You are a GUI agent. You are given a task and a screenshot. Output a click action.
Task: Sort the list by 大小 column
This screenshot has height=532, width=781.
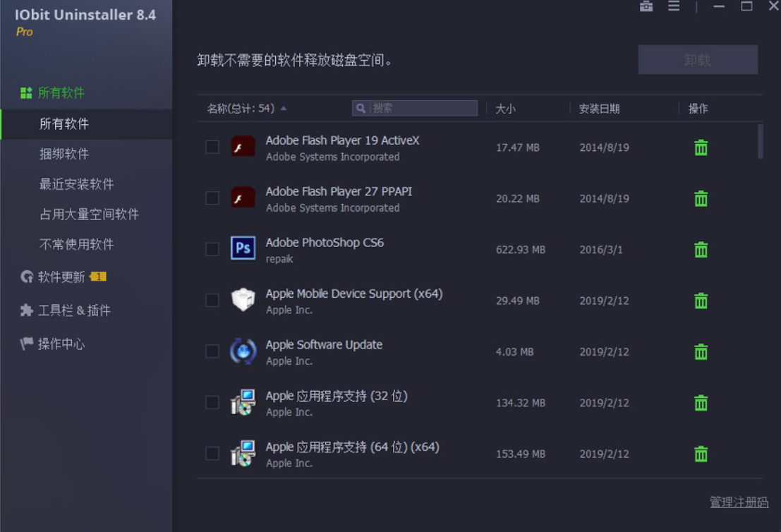506,109
